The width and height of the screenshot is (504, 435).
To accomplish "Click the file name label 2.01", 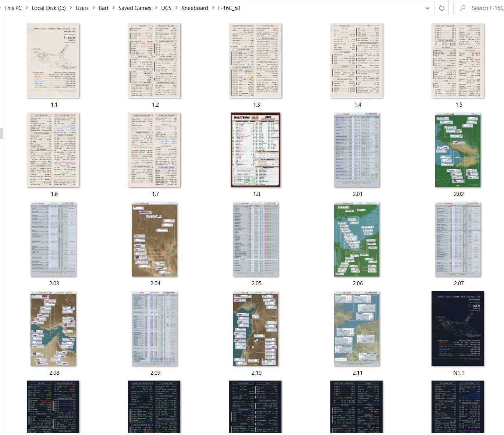I will [x=358, y=194].
